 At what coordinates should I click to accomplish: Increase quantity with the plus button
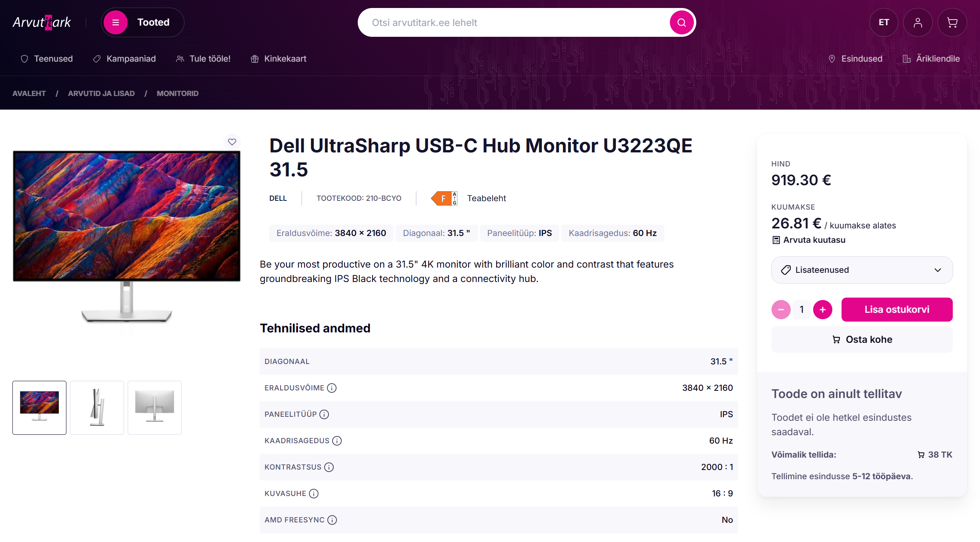[x=823, y=310]
